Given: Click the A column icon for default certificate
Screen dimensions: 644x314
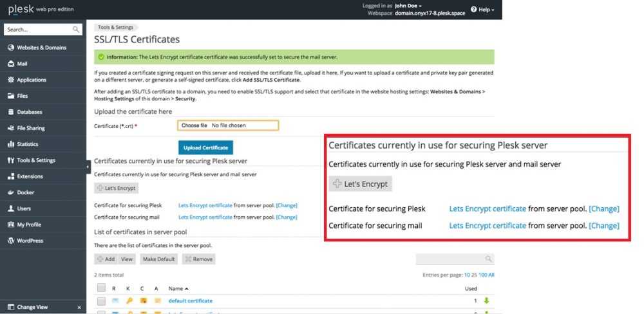Looking at the screenshot, I should coord(157,301).
